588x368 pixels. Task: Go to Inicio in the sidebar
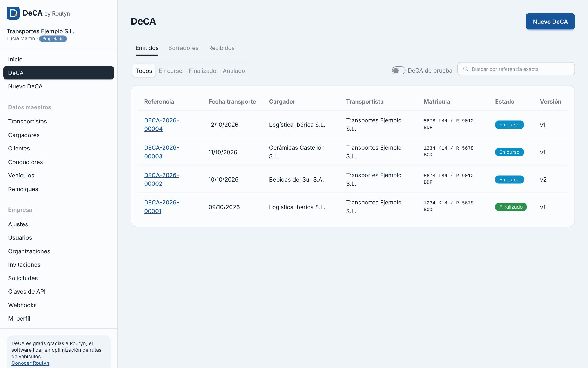(59, 59)
